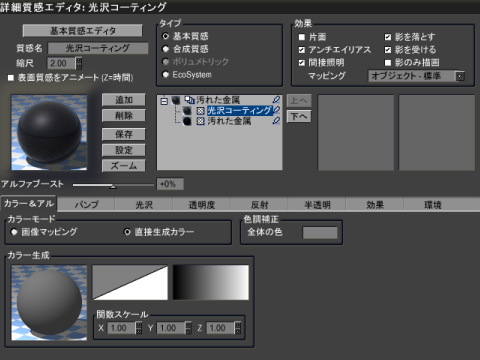Enable 表面質感をアニメート checkbox
This screenshot has width=480, height=360.
tap(11, 78)
